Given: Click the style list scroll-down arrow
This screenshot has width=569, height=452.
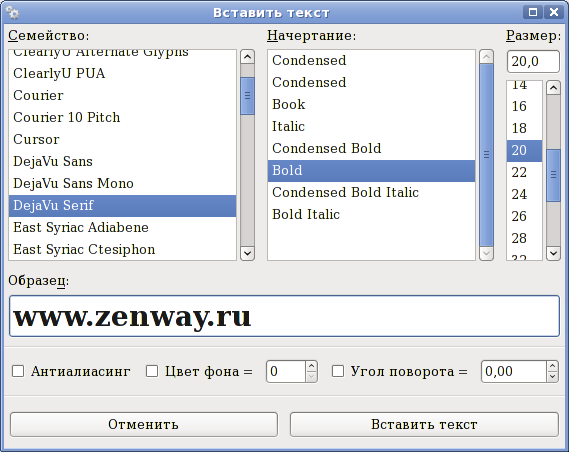Looking at the screenshot, I should [486, 253].
